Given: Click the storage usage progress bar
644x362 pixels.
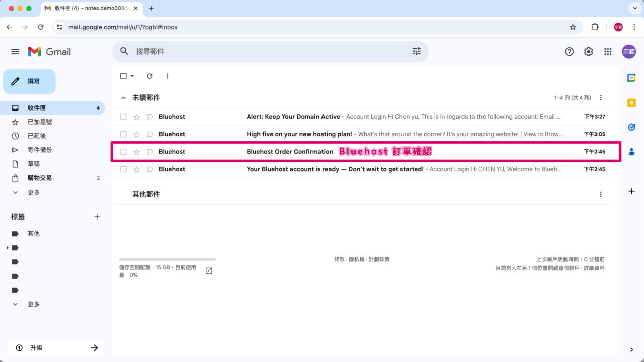Looking at the screenshot, I should [x=166, y=259].
